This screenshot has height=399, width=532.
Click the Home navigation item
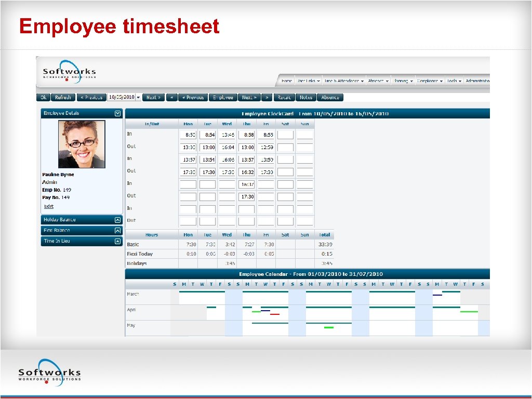[287, 81]
